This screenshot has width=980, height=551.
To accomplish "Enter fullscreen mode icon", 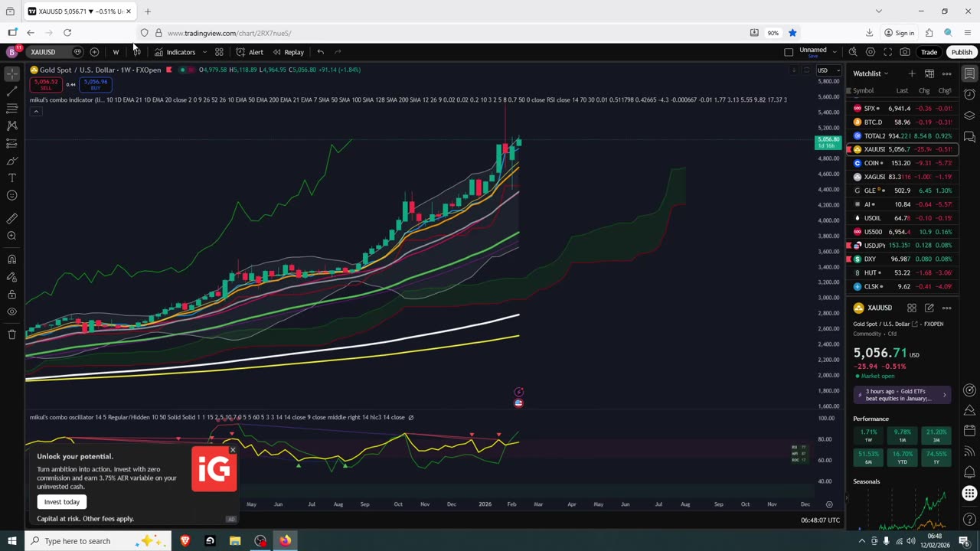I will point(888,52).
